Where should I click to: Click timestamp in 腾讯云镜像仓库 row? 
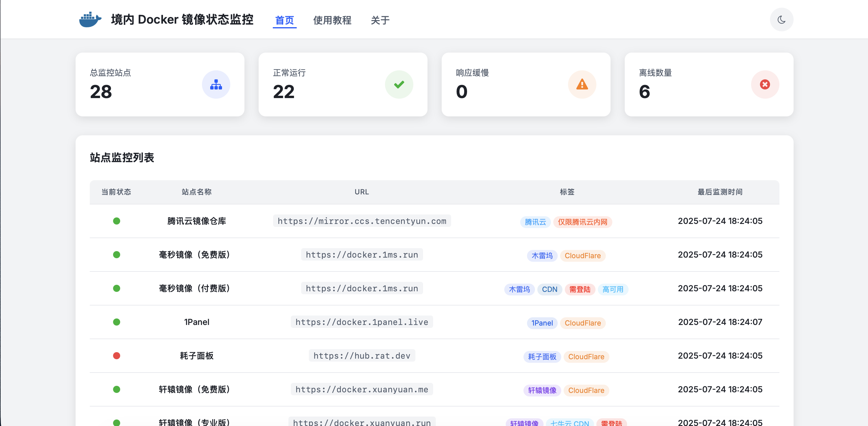click(x=720, y=221)
